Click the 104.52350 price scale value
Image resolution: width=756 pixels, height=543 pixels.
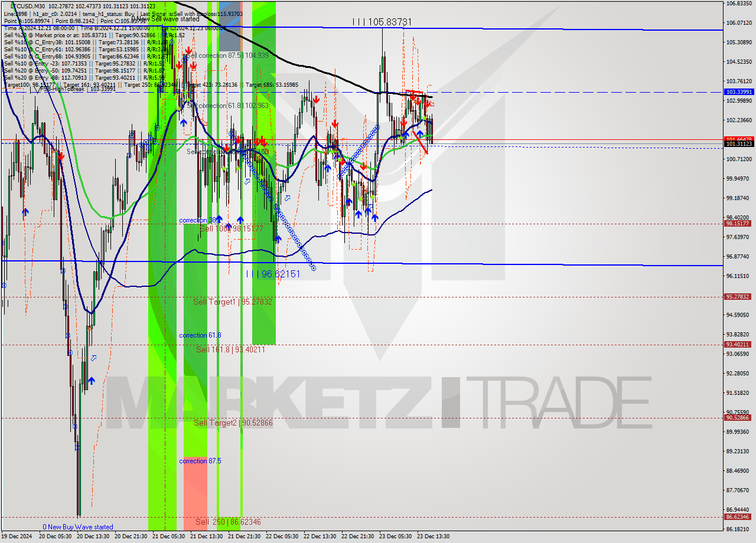pos(739,62)
